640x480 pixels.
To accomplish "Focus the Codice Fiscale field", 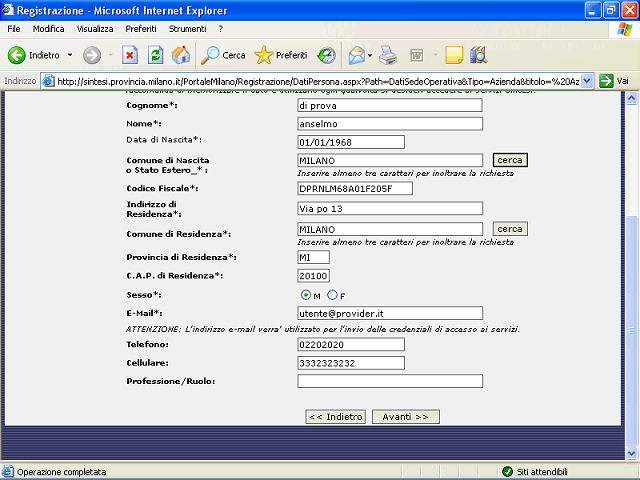I will point(355,189).
